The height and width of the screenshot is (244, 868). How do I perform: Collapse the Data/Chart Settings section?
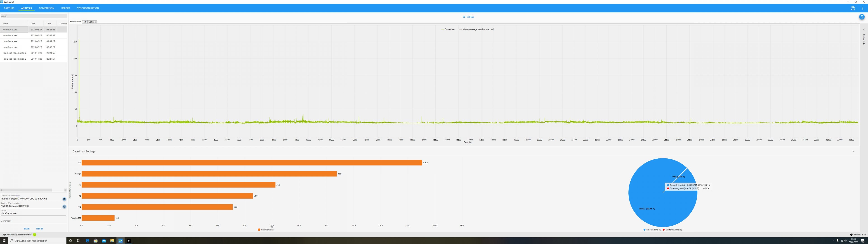tap(854, 152)
